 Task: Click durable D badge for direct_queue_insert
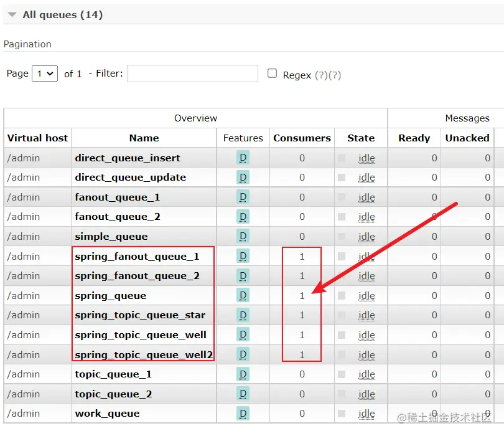click(243, 158)
